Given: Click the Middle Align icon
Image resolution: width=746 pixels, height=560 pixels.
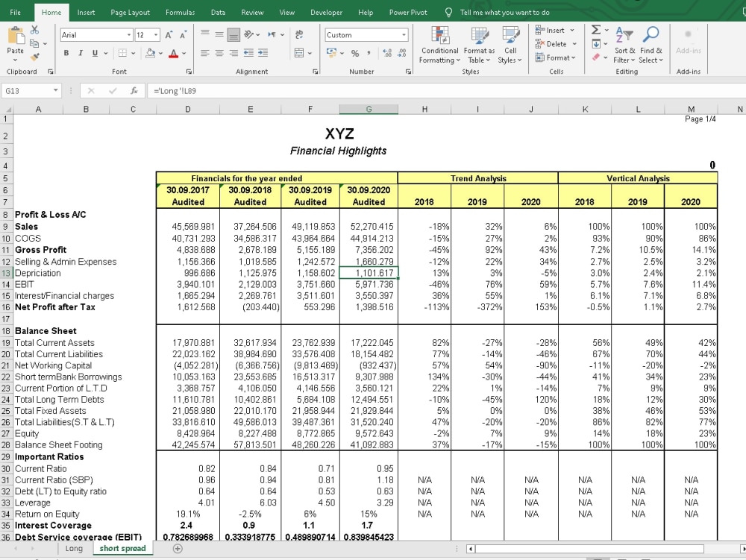Looking at the screenshot, I should [x=219, y=34].
